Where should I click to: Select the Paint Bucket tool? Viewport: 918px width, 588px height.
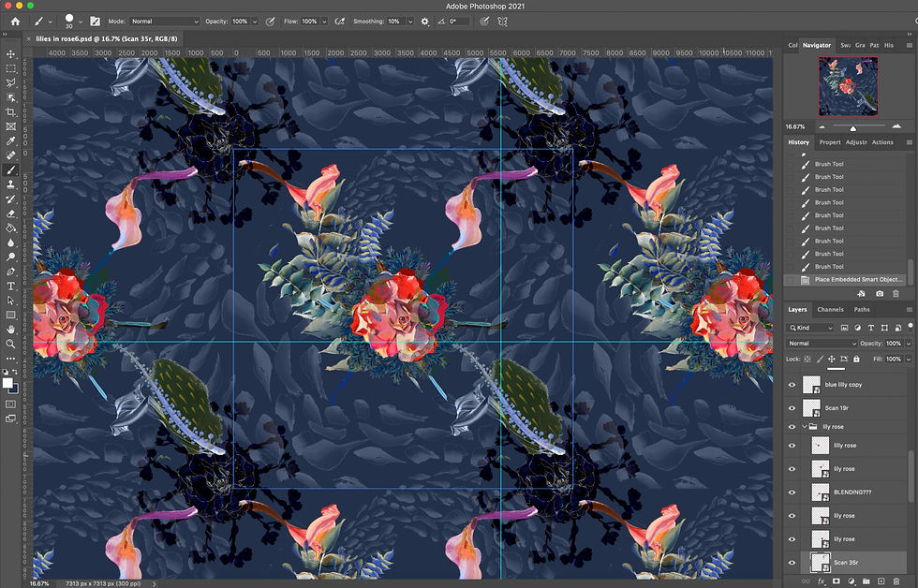click(x=10, y=228)
